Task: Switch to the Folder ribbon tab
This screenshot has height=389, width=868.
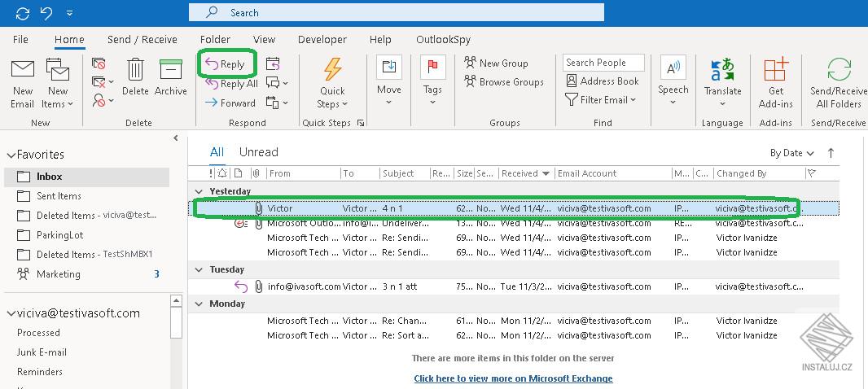Action: pos(215,39)
